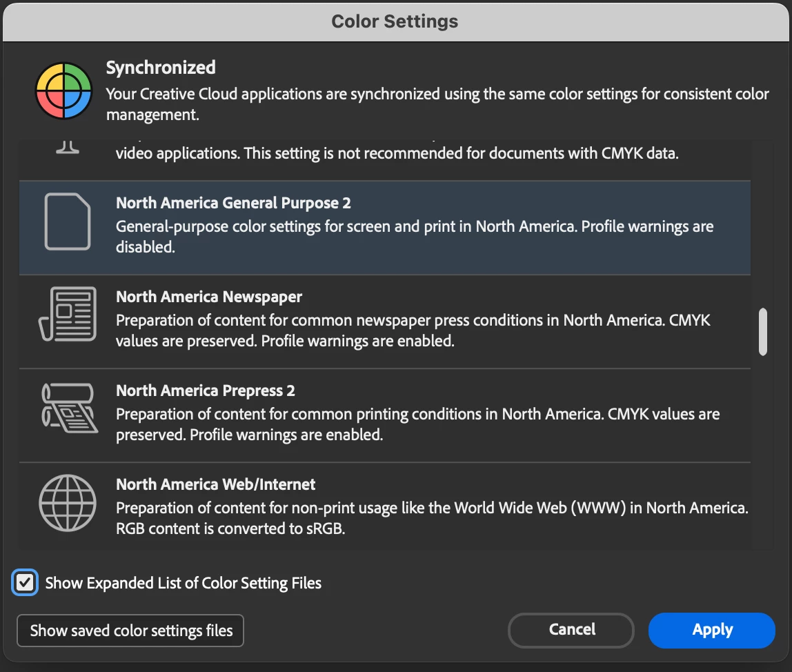The height and width of the screenshot is (672, 792).
Task: Click the globe Web/Internet icon
Action: (x=68, y=503)
